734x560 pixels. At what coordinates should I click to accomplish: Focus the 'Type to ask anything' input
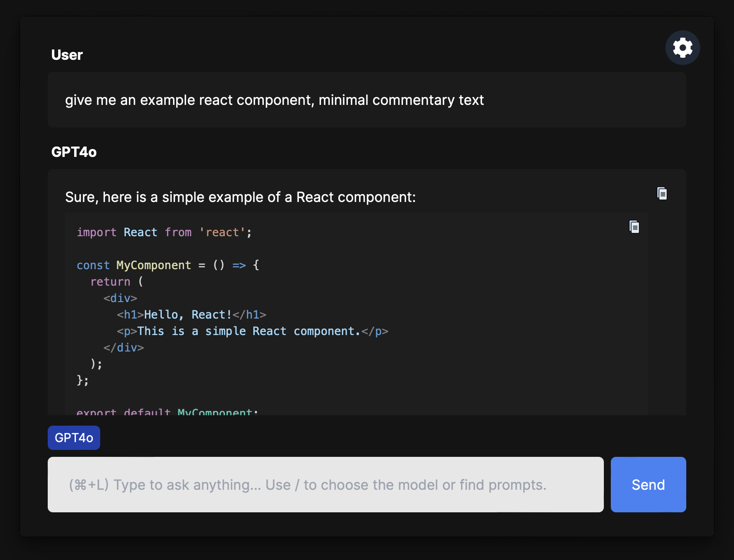coord(325,485)
